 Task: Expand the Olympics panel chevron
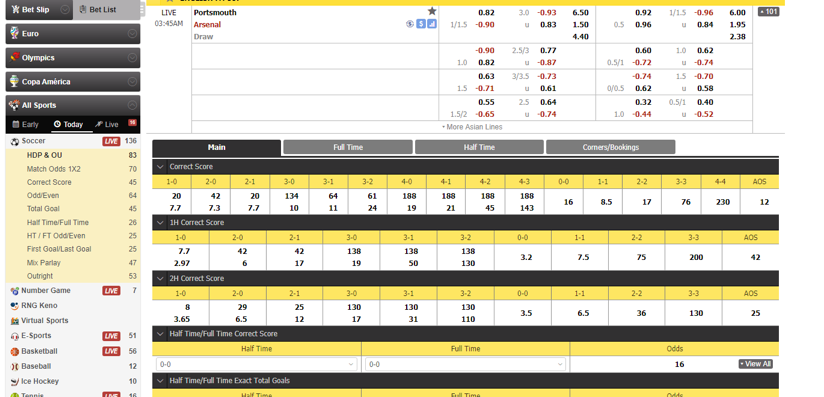132,58
